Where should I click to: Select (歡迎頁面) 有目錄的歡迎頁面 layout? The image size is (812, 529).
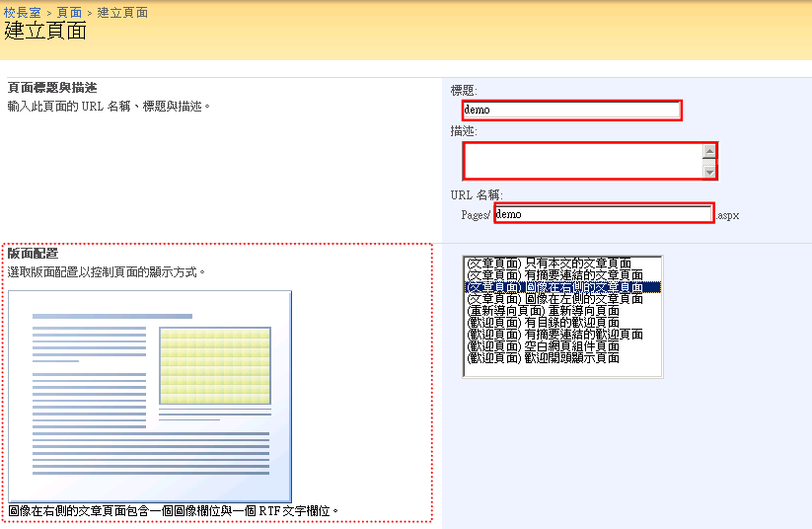(563, 323)
